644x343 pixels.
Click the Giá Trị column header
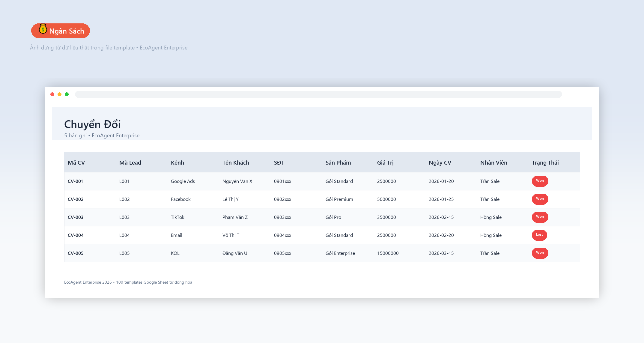coord(385,163)
